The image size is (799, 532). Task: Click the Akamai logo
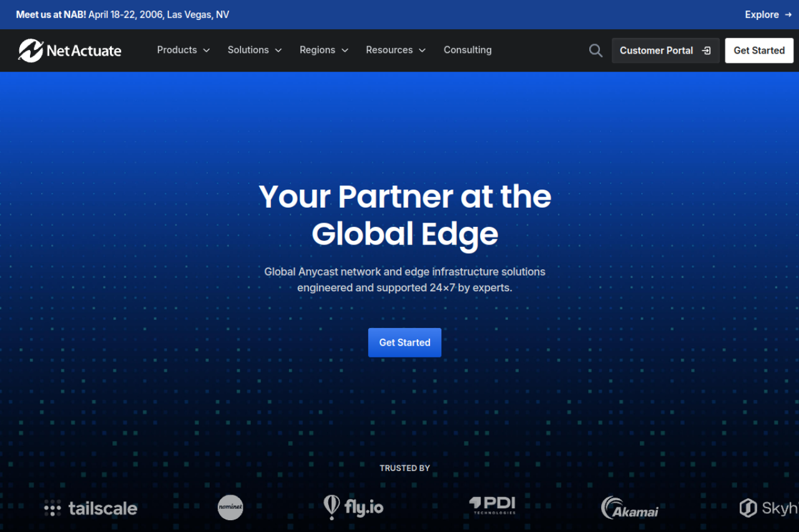click(x=629, y=508)
